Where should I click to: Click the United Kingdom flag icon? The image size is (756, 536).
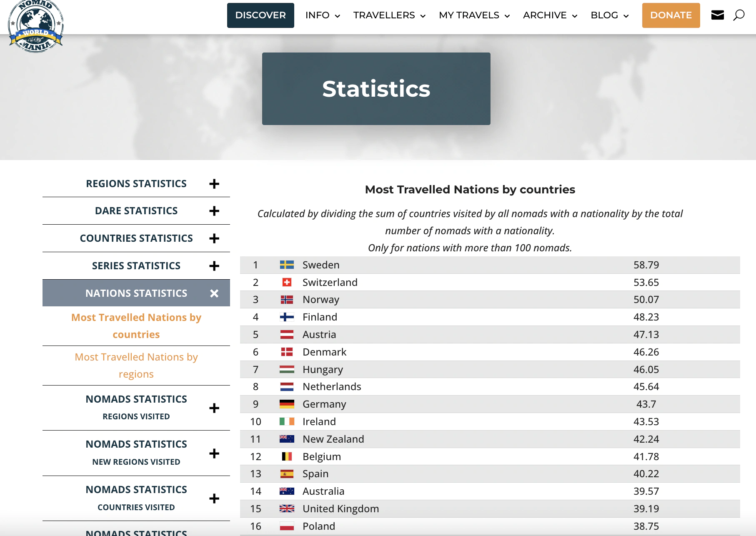[287, 509]
